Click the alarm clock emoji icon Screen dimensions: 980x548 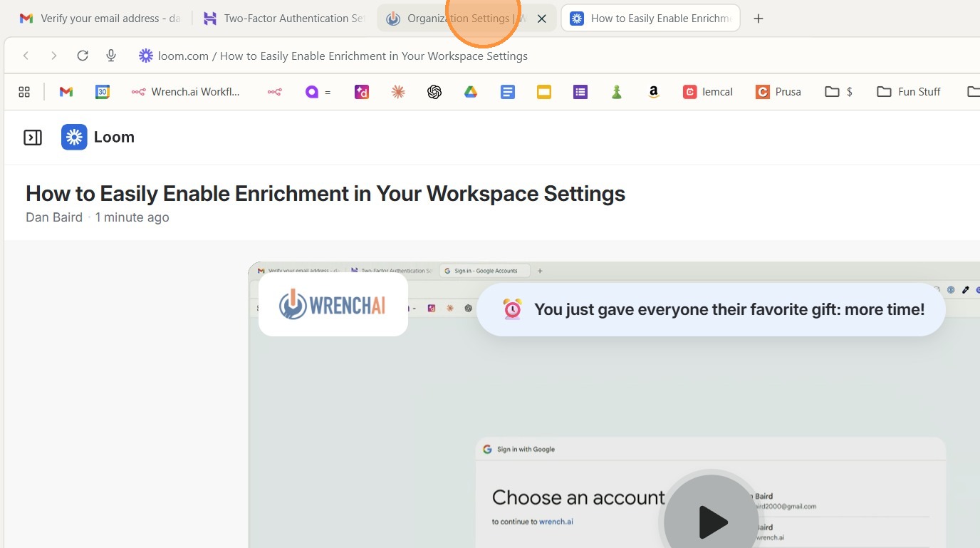pyautogui.click(x=512, y=309)
